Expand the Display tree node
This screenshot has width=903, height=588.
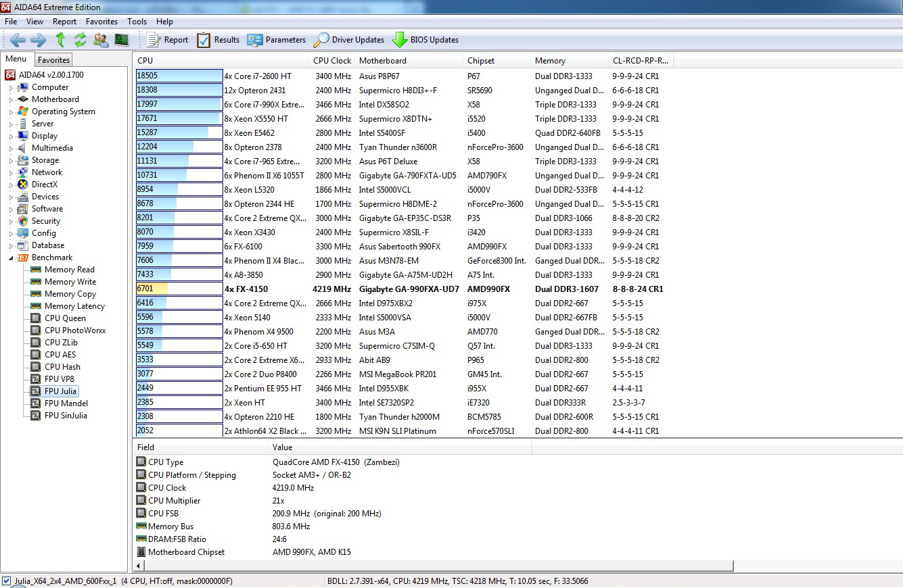point(11,137)
